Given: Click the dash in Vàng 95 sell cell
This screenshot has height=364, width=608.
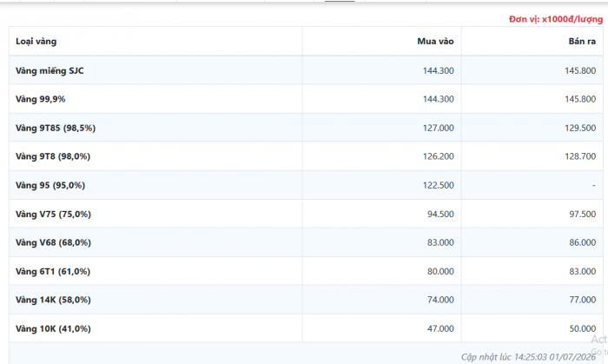Looking at the screenshot, I should point(593,186).
